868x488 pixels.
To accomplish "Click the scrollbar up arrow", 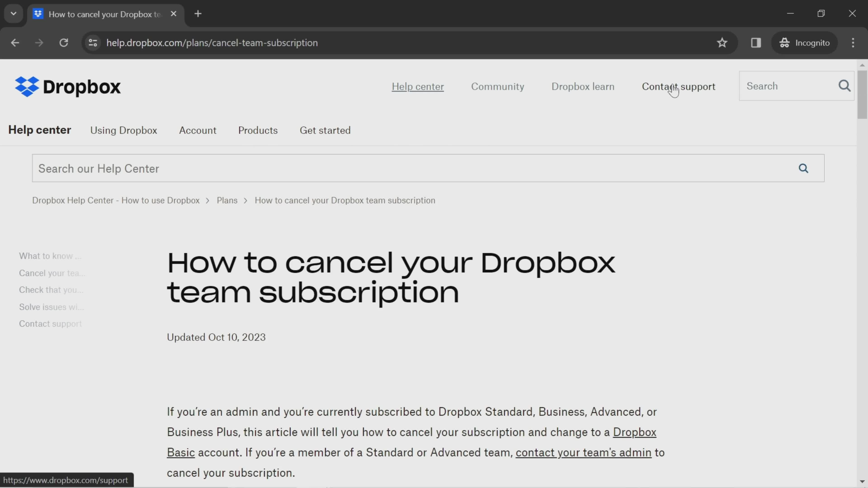I will coord(862,65).
